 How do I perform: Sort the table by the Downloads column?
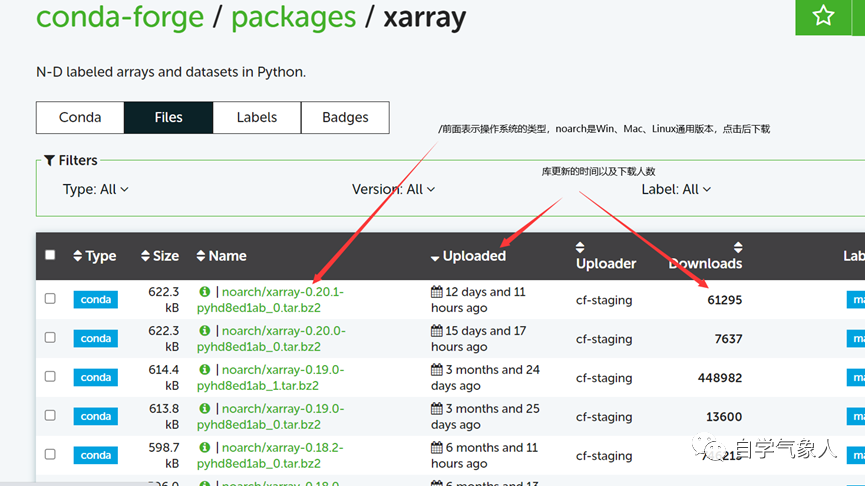(706, 256)
